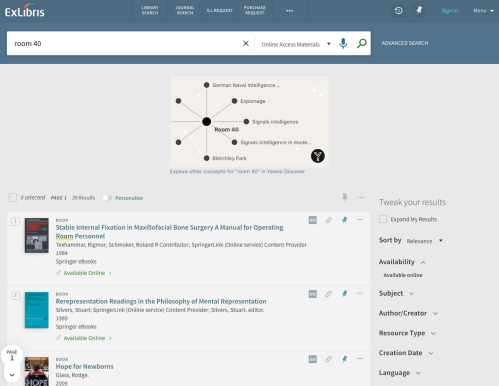Open citation icon for Hope for Newborns

(313, 359)
